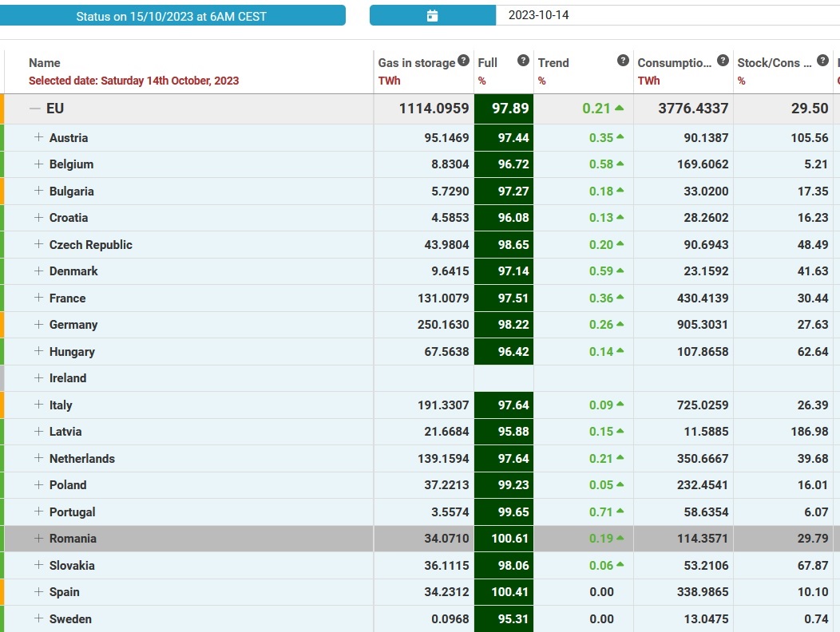Click Romania's dark green 100.61 Full cell

point(504,539)
